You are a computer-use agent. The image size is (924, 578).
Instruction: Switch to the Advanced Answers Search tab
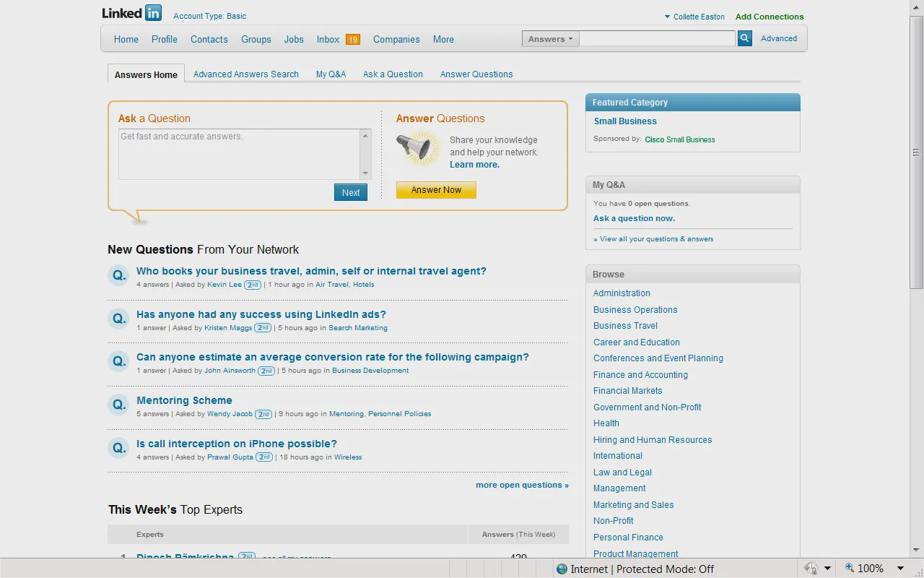tap(245, 74)
